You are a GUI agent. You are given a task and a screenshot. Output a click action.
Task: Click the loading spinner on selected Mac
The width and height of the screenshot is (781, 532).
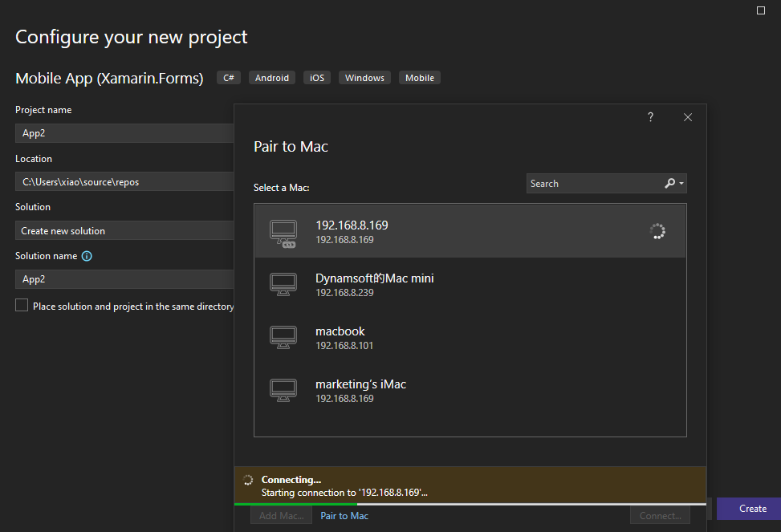pyautogui.click(x=657, y=232)
